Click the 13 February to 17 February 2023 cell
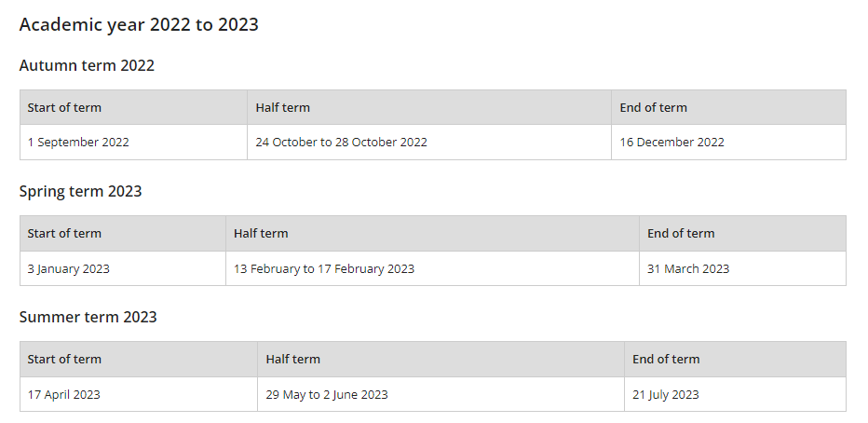 point(432,269)
